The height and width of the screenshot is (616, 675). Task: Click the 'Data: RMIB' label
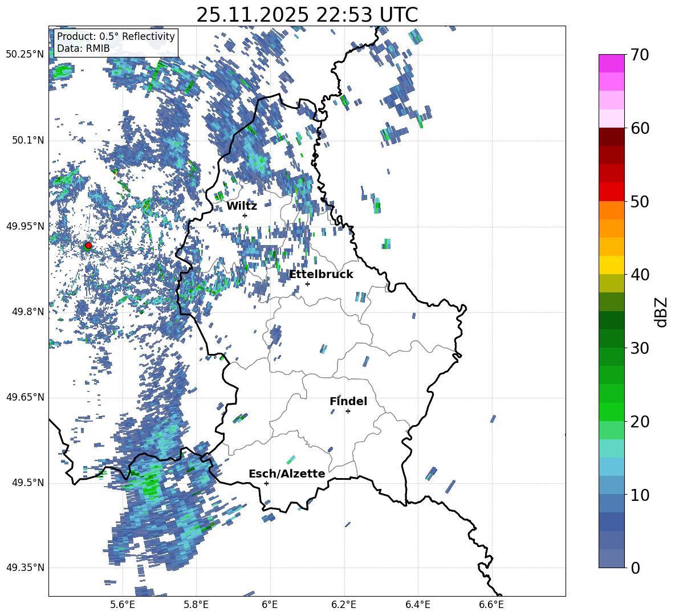click(x=83, y=48)
